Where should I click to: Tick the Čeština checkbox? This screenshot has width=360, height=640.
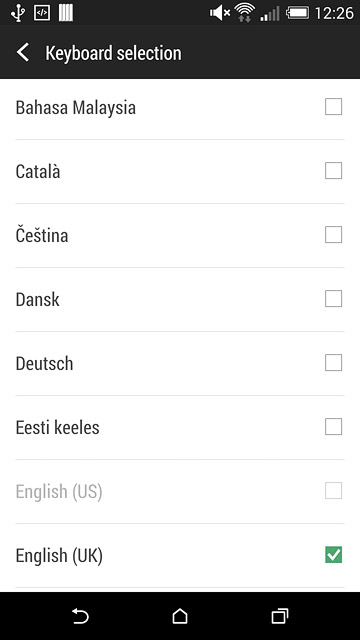(x=333, y=235)
